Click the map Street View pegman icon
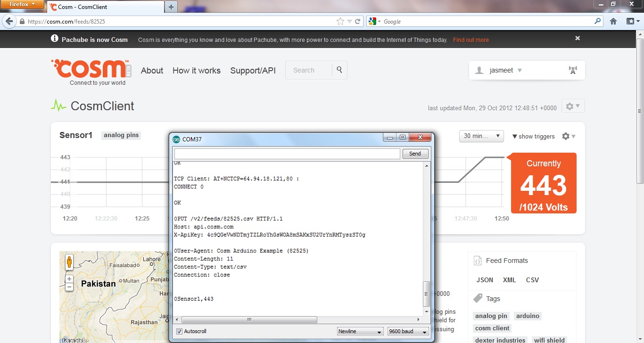644x343 pixels. [69, 262]
